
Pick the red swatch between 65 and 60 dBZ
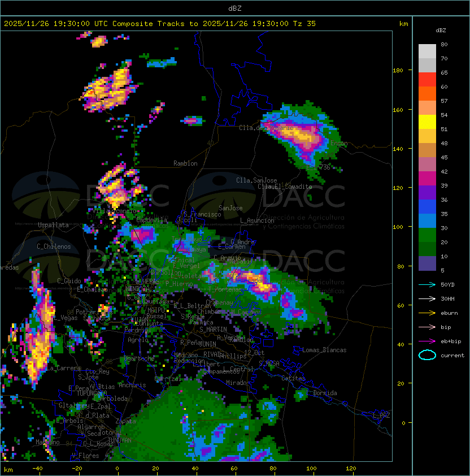tap(427, 80)
